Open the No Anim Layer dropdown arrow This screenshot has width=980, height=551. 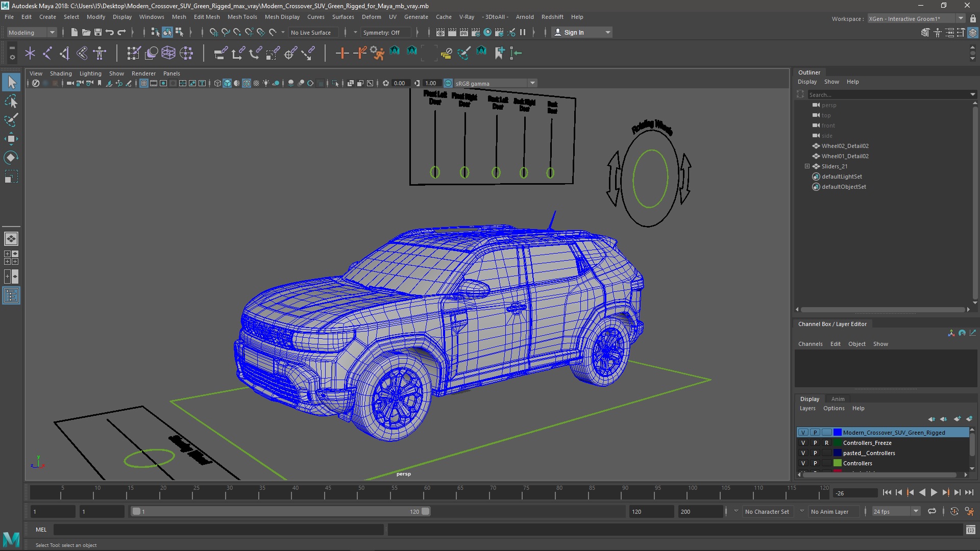802,511
